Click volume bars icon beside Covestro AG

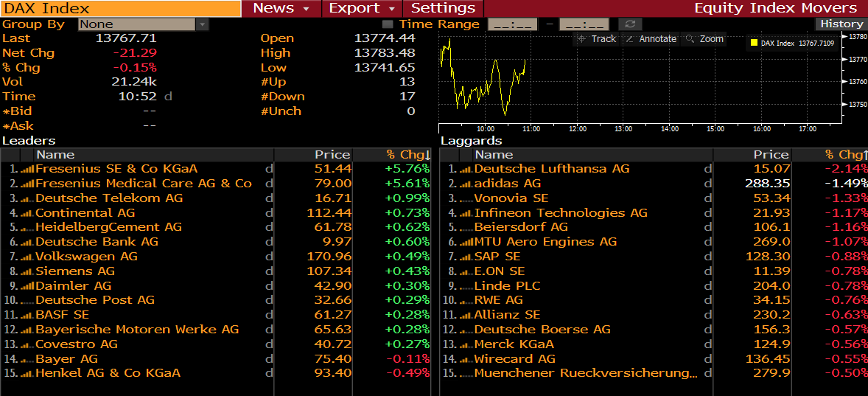click(27, 344)
